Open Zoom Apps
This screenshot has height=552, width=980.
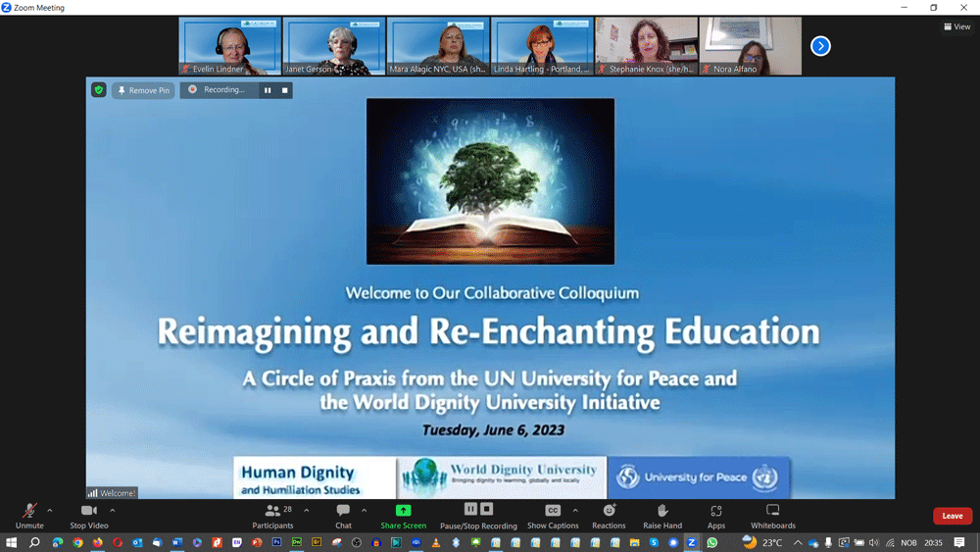(x=716, y=517)
